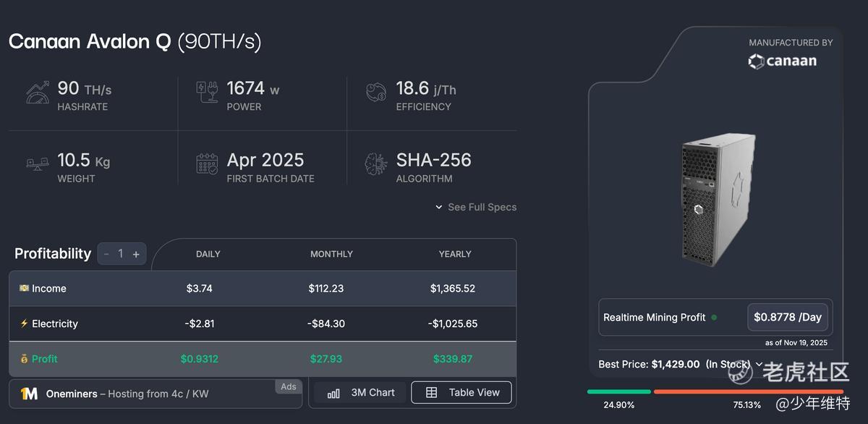Click the green 24.90% progress bar segment
Viewport: 868px width, 424px height.
tap(618, 391)
